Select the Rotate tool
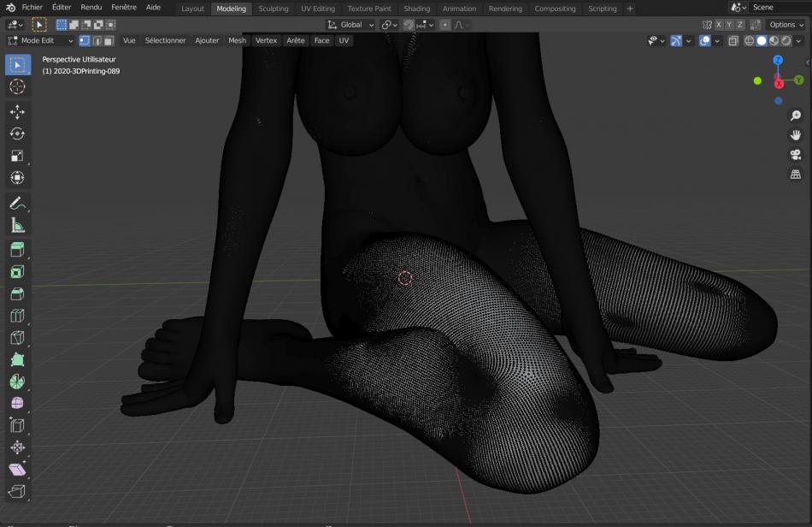Viewport: 812px width, 527px height. pos(17,134)
